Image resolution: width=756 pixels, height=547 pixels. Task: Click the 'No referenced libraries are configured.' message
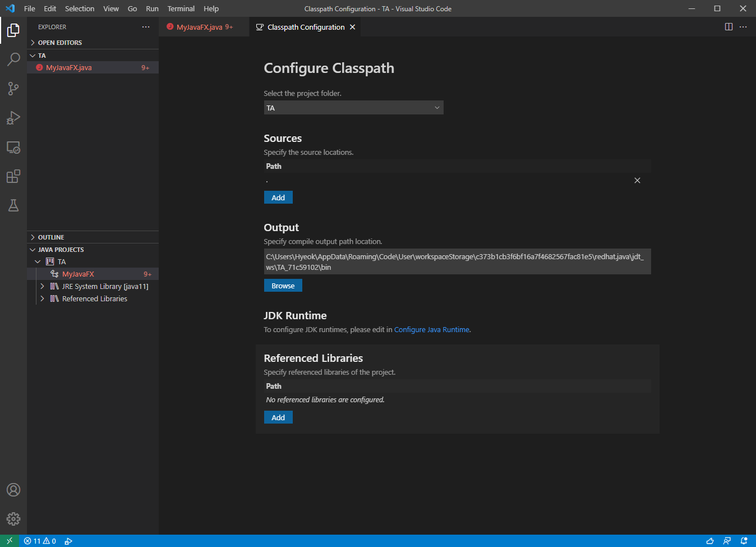325,400
